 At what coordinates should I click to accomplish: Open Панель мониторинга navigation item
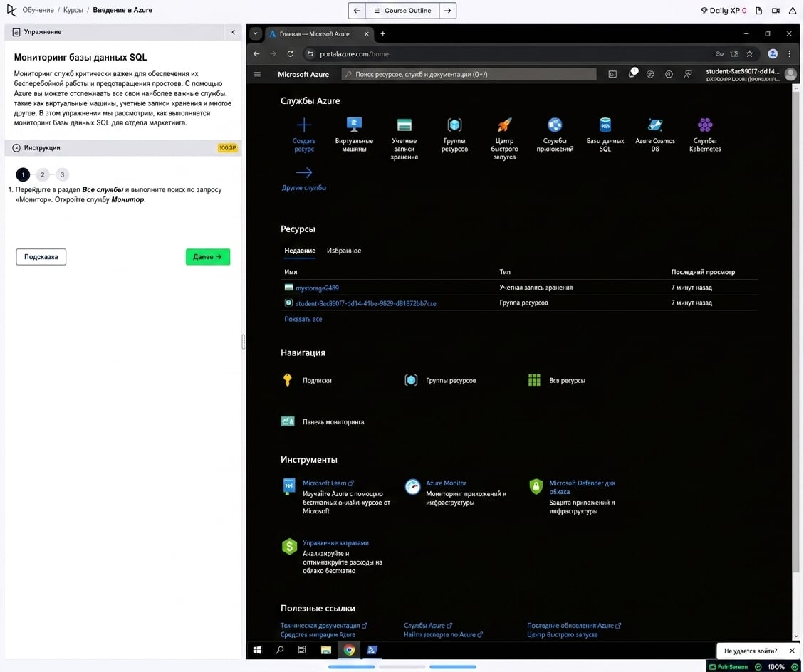tap(323, 422)
